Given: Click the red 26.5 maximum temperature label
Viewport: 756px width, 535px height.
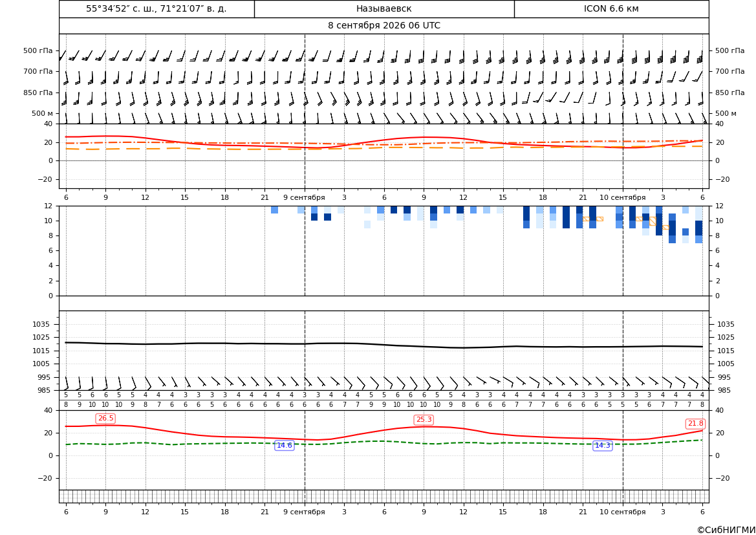Looking at the screenshot, I should click(x=105, y=419).
